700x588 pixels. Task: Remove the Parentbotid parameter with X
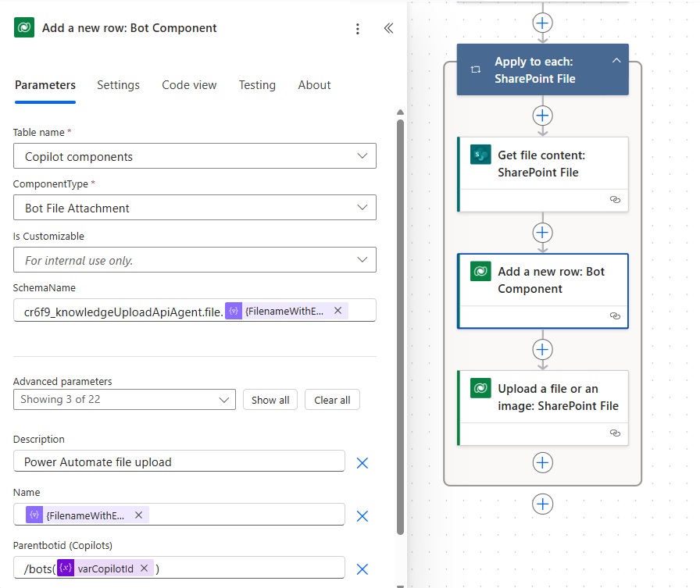[x=362, y=568]
